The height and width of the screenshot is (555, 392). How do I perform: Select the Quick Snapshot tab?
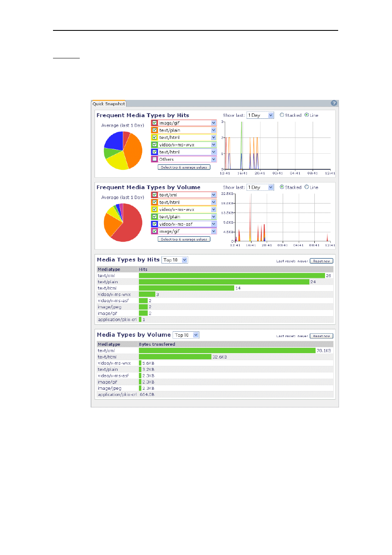(x=108, y=104)
